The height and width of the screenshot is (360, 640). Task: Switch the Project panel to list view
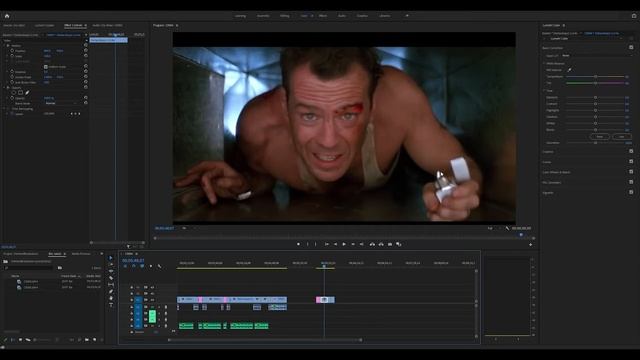13,340
